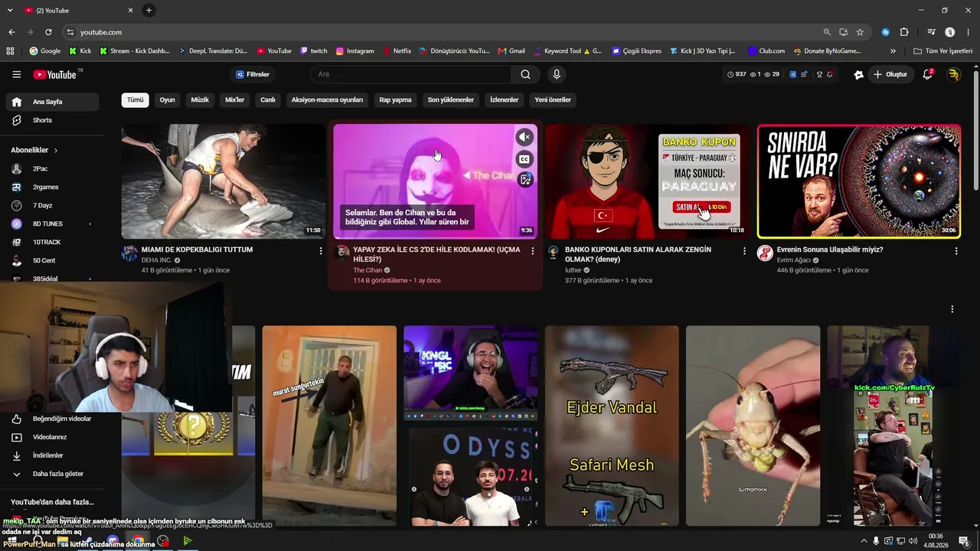Viewport: 980px width, 551px height.
Task: Select the Yeni öneriler chip
Action: click(553, 99)
